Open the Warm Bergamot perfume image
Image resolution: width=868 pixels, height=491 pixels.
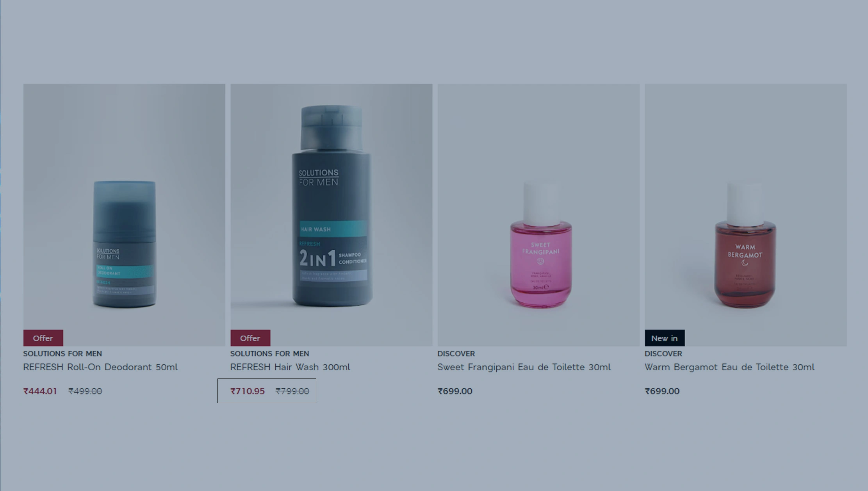[745, 215]
